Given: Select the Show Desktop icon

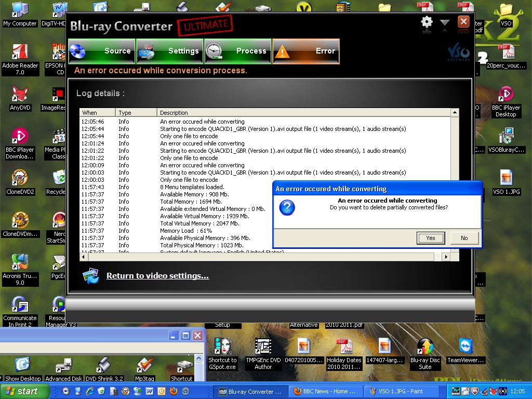Looking at the screenshot, I should click(23, 369).
